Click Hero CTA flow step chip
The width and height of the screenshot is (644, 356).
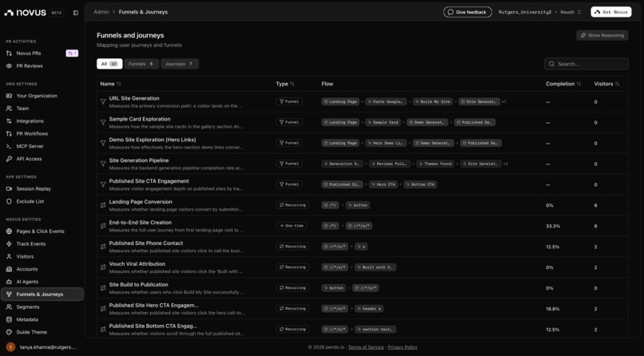(x=384, y=184)
